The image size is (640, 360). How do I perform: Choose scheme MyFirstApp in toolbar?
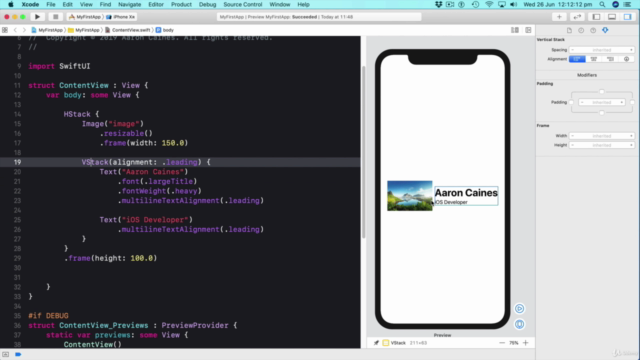point(84,17)
